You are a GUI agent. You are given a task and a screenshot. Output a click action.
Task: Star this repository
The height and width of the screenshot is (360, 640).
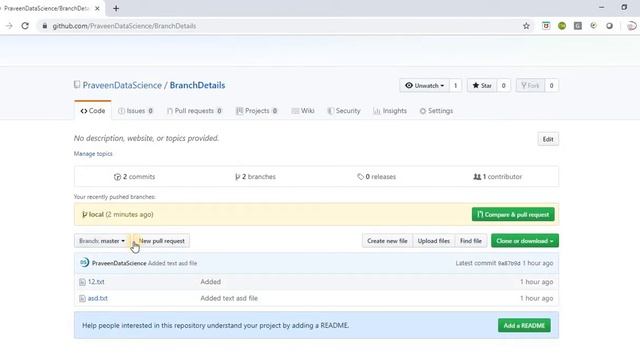point(482,86)
